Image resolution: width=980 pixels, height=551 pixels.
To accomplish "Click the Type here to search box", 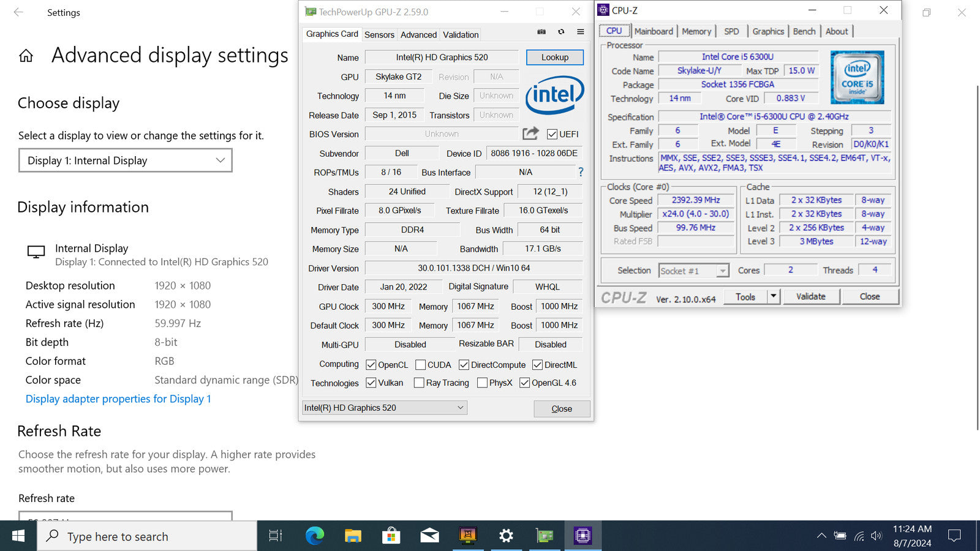I will 147,536.
